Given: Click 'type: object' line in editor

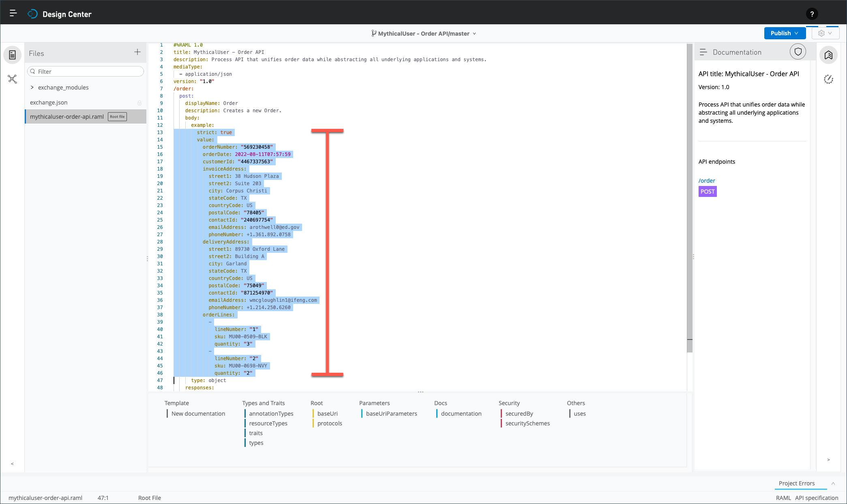Looking at the screenshot, I should (208, 380).
